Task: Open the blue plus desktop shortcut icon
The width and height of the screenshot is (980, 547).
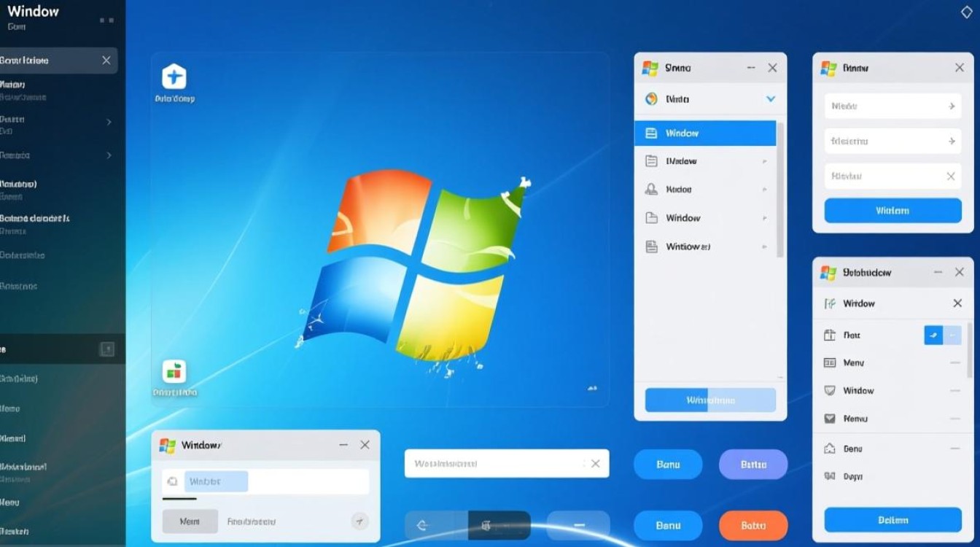Action: [174, 77]
